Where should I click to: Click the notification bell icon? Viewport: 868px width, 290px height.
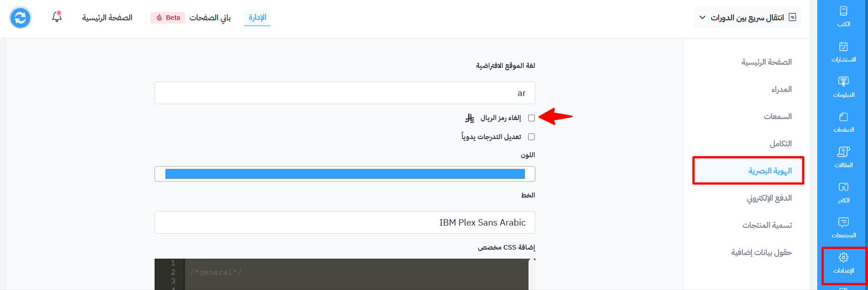point(57,17)
